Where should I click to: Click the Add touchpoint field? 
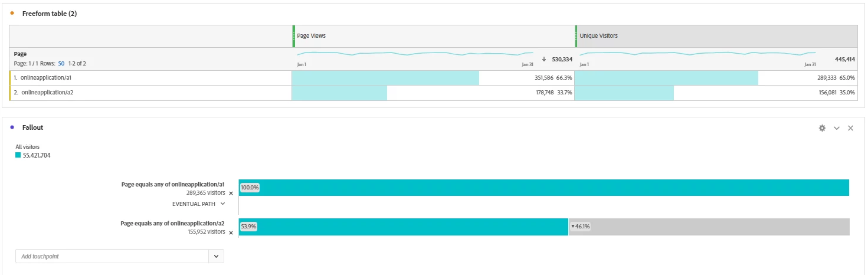(112, 256)
